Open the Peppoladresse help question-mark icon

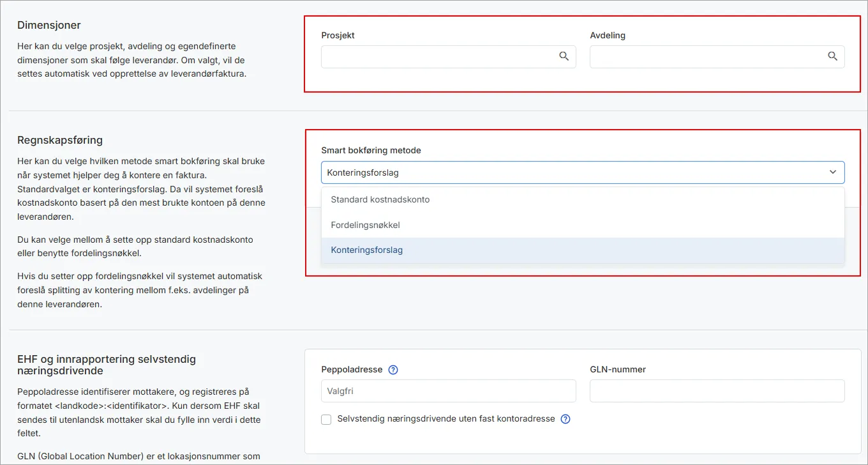click(393, 370)
